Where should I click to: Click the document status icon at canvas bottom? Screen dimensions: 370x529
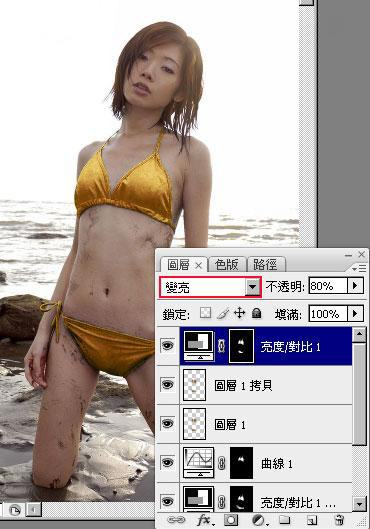click(x=14, y=510)
